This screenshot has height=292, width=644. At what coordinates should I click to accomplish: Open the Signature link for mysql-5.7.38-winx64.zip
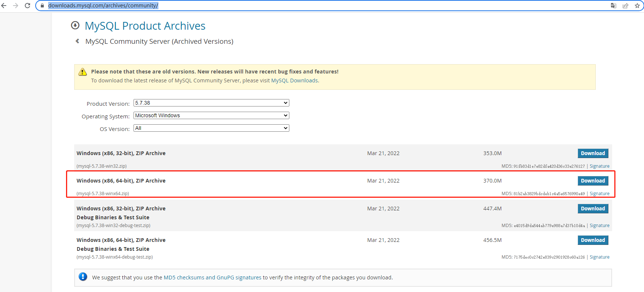click(599, 194)
